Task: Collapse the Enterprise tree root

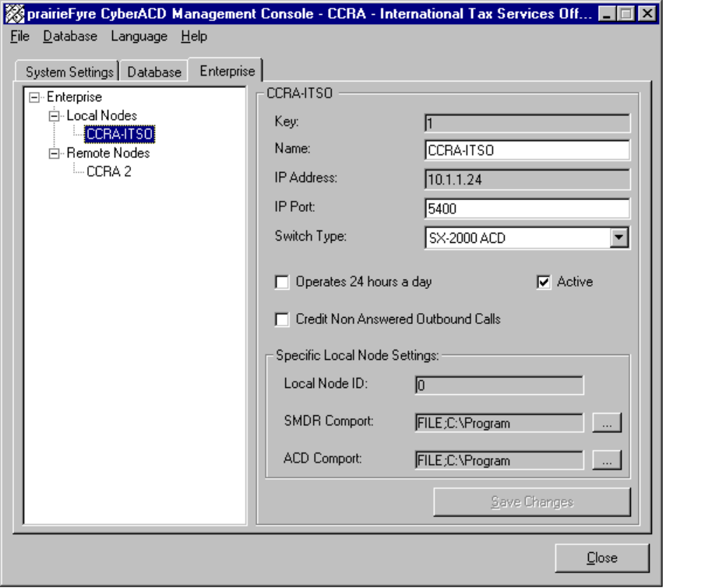Action: pyautogui.click(x=34, y=97)
